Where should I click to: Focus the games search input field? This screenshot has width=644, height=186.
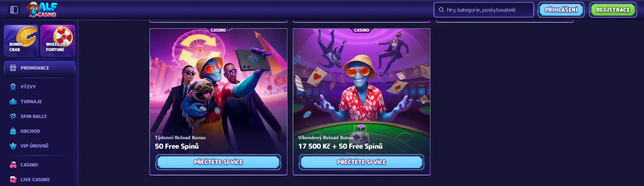click(x=484, y=10)
